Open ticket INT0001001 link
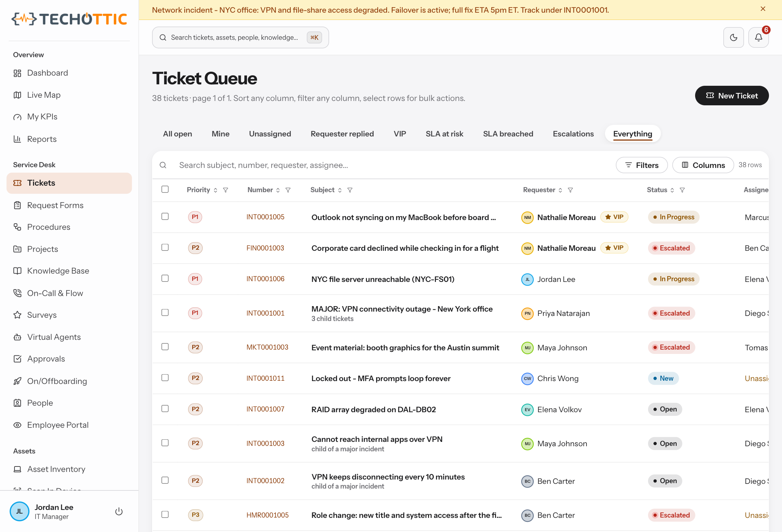Viewport: 782px width, 532px height. click(x=265, y=313)
